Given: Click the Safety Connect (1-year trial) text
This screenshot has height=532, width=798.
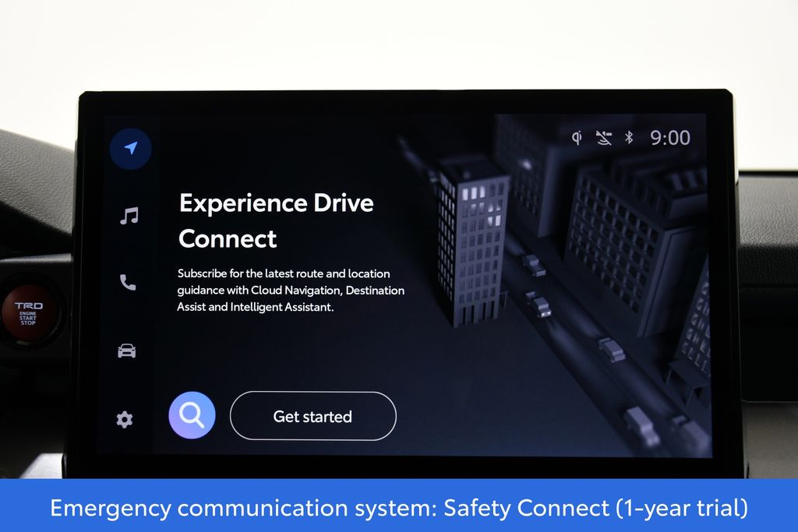Looking at the screenshot, I should coord(596,508).
